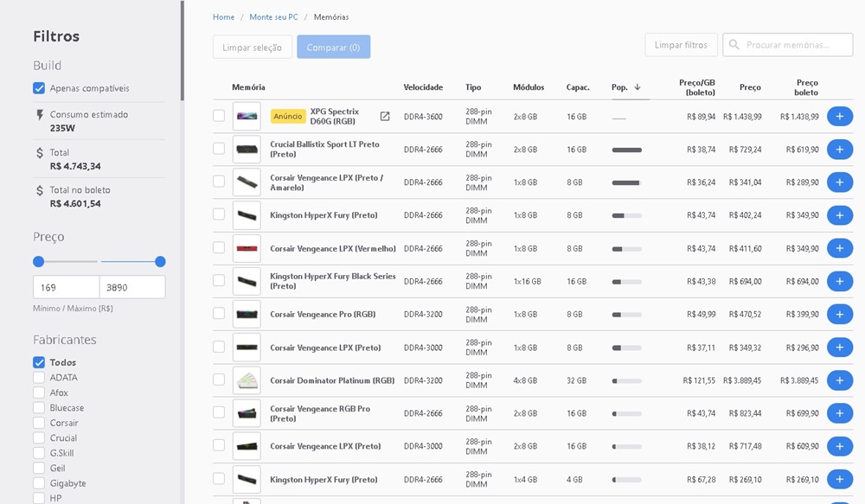
Task: Enable Geil manufacturer checkbox
Action: pyautogui.click(x=39, y=469)
